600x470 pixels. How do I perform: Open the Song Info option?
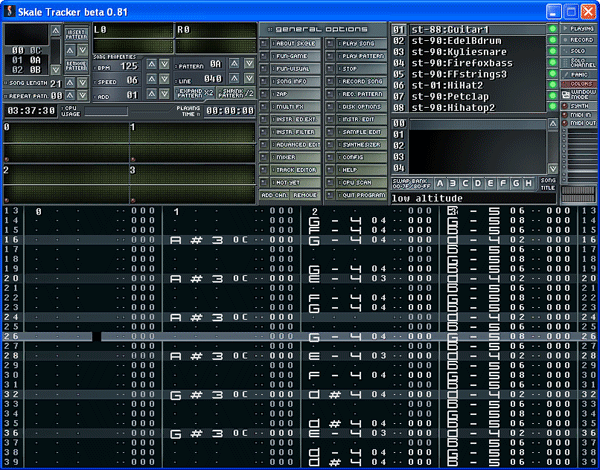[x=295, y=82]
